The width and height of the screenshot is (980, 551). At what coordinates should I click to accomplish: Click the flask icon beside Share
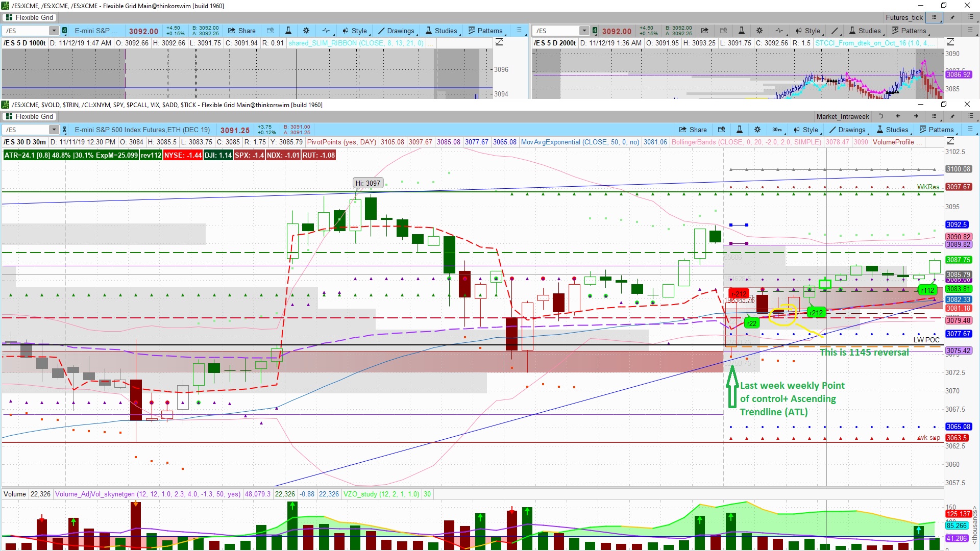(739, 130)
